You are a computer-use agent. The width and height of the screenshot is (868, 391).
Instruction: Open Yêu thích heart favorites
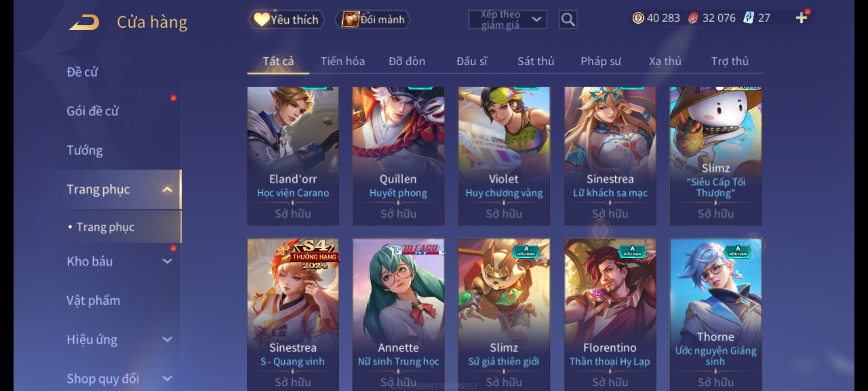[x=286, y=20]
